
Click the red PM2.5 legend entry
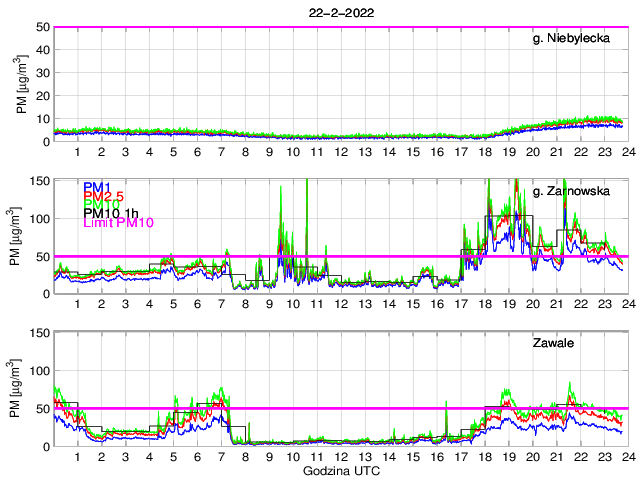coord(104,196)
